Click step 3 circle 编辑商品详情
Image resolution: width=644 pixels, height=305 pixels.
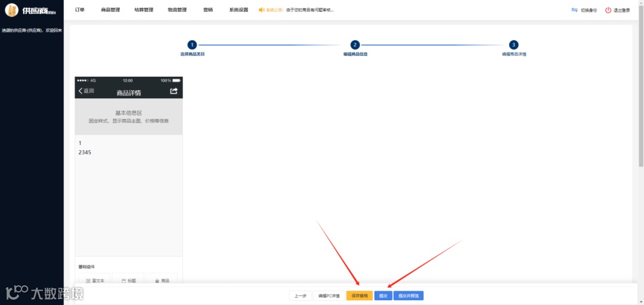pos(513,45)
